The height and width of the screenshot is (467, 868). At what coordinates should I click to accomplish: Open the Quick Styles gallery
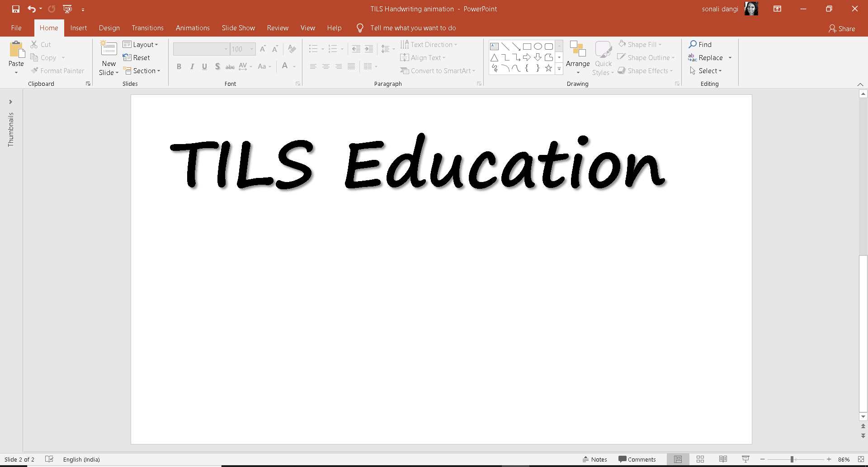(x=603, y=58)
